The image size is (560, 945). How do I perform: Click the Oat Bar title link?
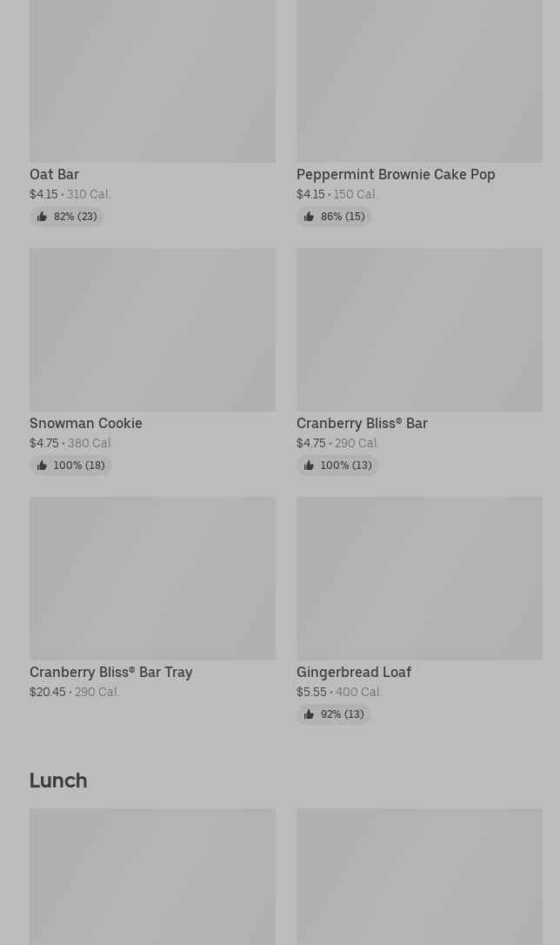click(x=54, y=174)
